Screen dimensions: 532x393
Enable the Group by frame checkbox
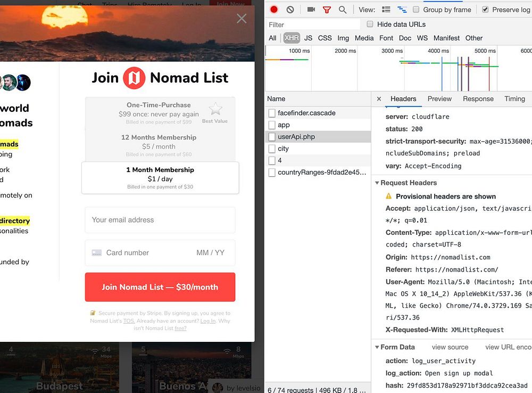coord(416,10)
